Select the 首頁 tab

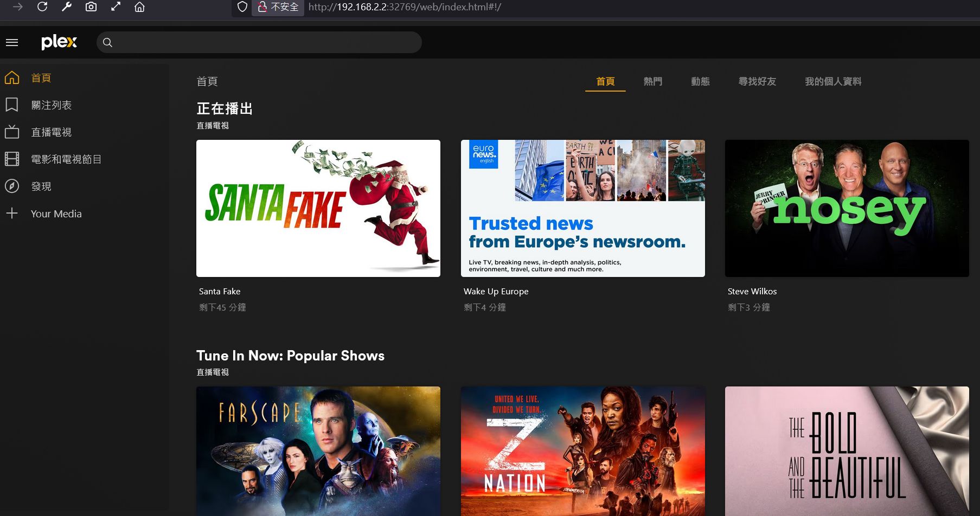(x=605, y=81)
